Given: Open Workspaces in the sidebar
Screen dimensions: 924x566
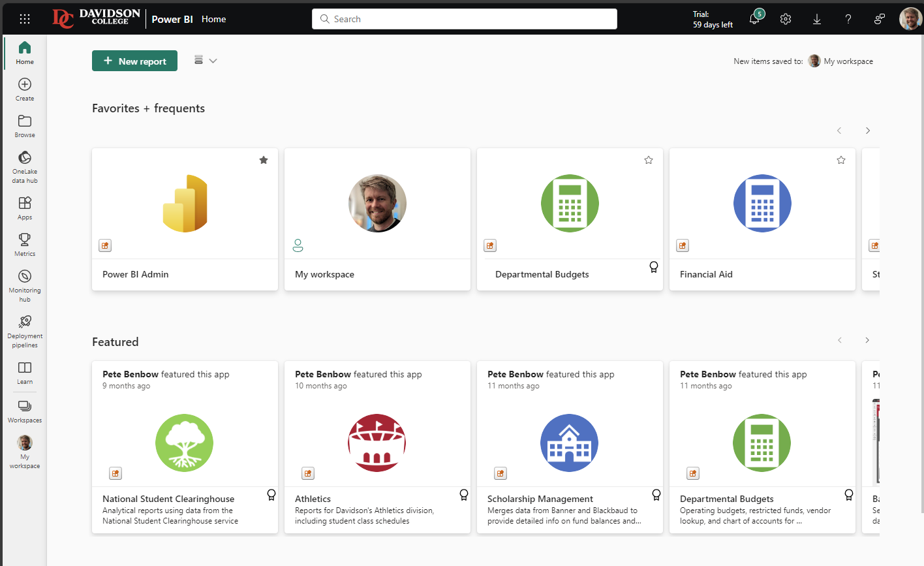Looking at the screenshot, I should [25, 411].
